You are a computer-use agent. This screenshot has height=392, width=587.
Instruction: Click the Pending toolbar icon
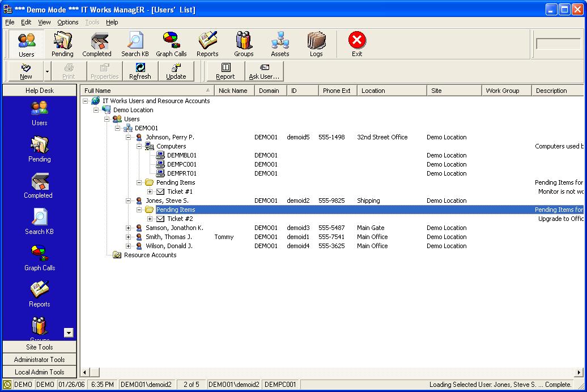click(62, 44)
